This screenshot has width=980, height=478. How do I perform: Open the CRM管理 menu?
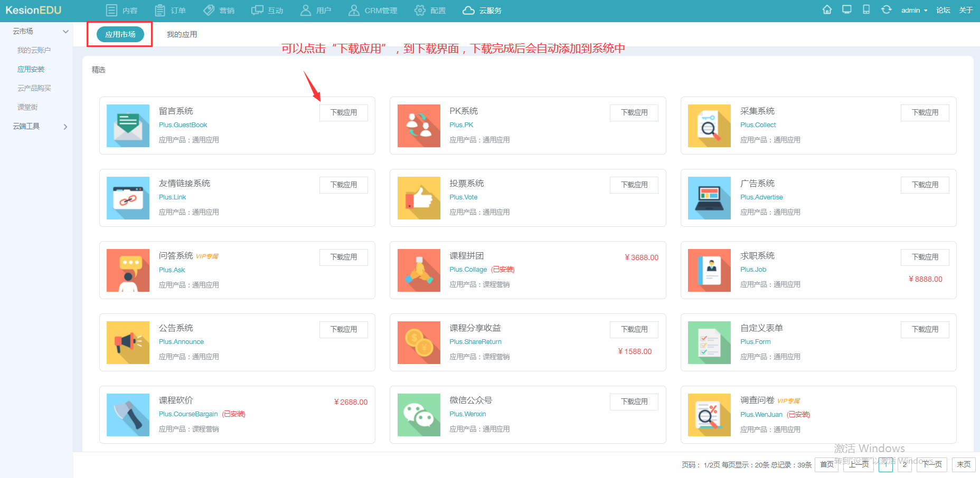pyautogui.click(x=372, y=11)
